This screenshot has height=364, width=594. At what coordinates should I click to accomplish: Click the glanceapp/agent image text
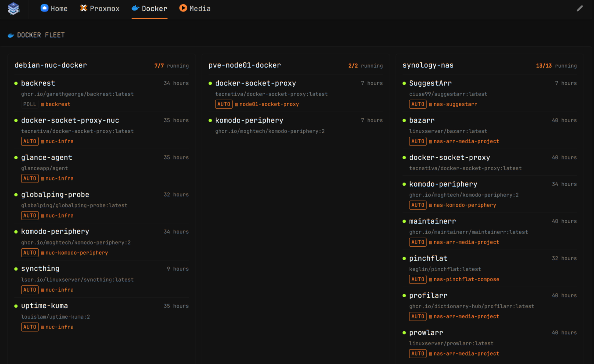[x=44, y=168]
